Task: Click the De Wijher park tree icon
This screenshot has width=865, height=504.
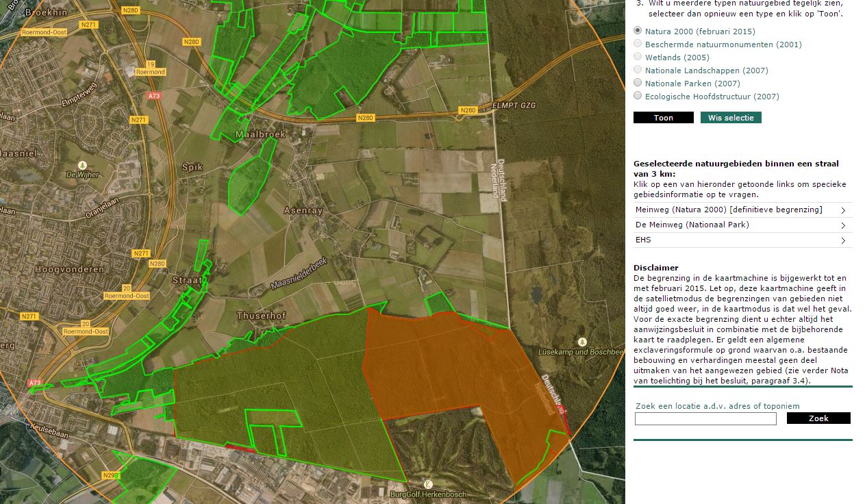Action: coord(83,165)
